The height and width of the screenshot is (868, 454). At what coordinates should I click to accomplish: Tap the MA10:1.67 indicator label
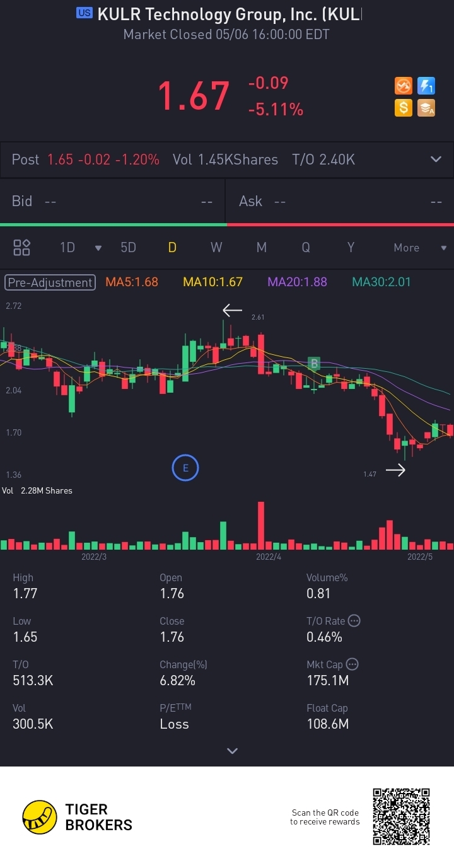pyautogui.click(x=212, y=282)
